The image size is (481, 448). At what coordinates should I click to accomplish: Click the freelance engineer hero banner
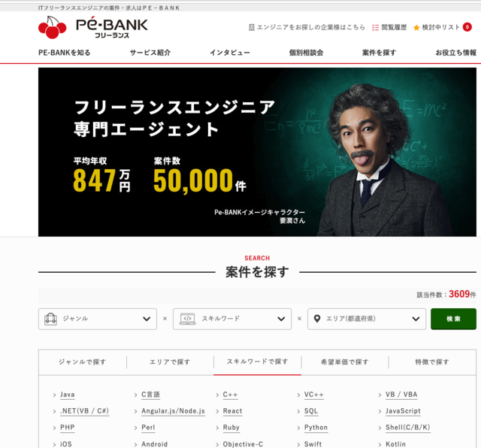click(x=257, y=152)
